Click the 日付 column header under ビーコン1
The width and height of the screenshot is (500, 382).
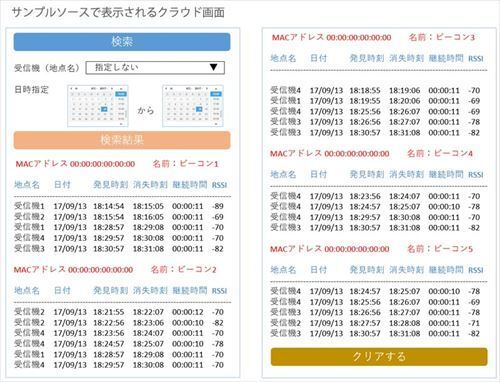click(x=62, y=185)
